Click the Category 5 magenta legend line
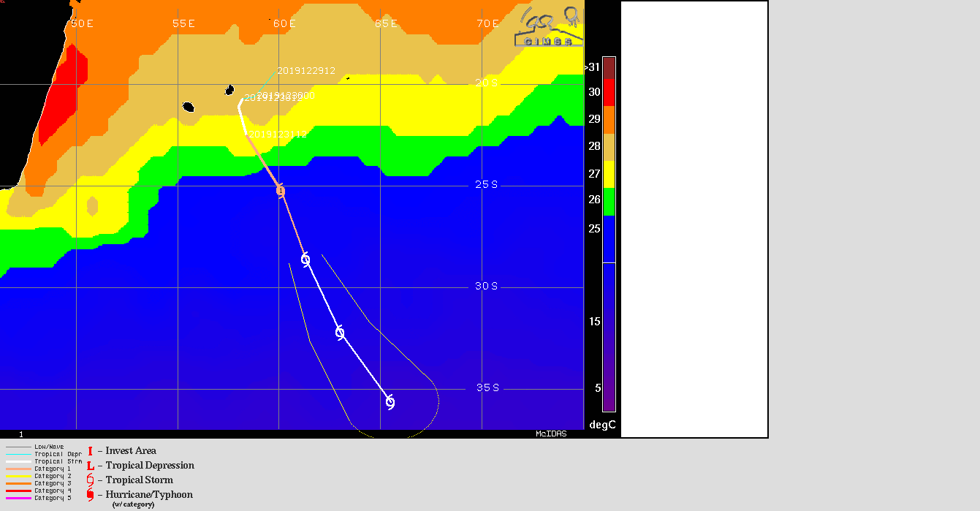 point(19,498)
